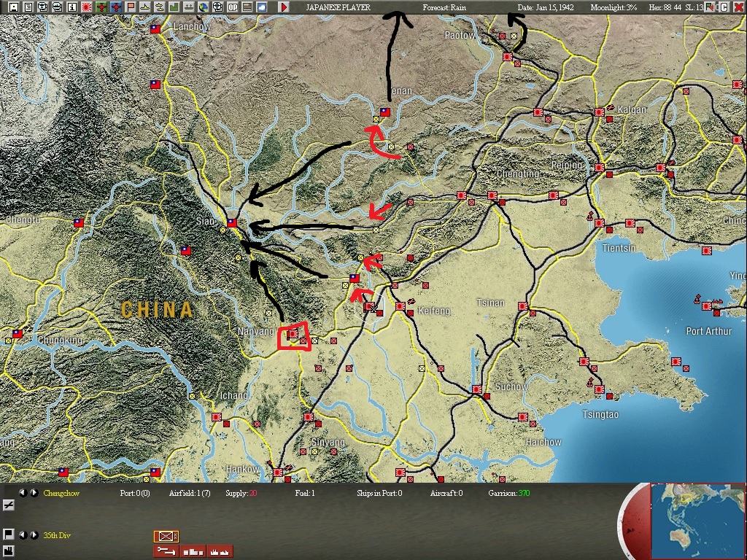Click the Chengchow base name

pos(61,494)
